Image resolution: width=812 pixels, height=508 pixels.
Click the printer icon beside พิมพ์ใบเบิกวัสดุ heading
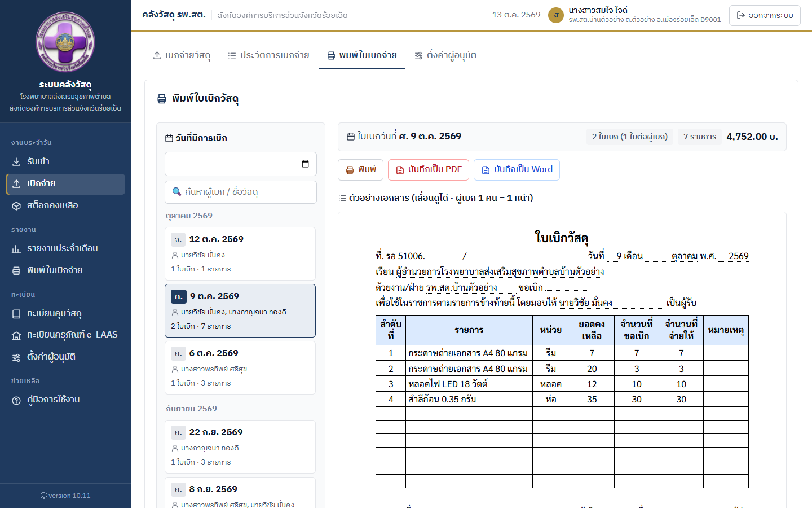[x=162, y=99]
